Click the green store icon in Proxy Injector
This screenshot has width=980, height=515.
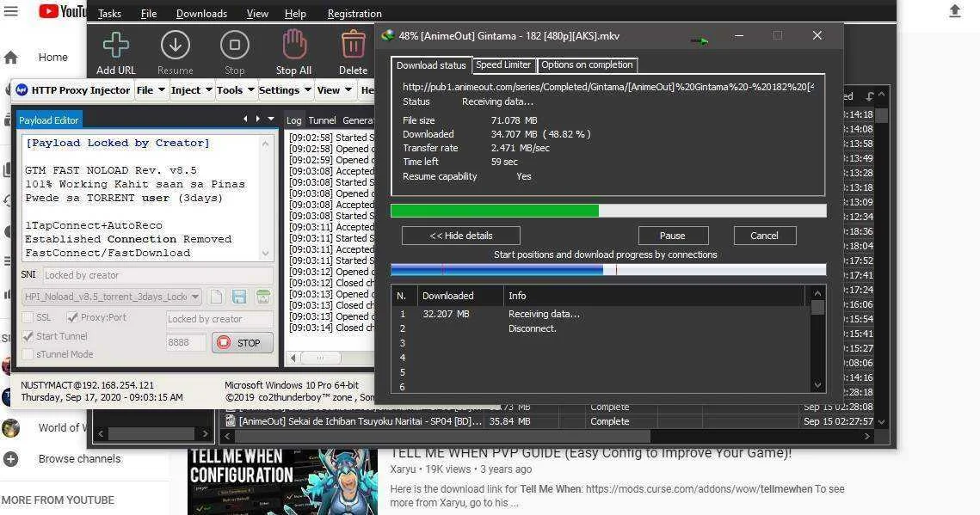[263, 297]
